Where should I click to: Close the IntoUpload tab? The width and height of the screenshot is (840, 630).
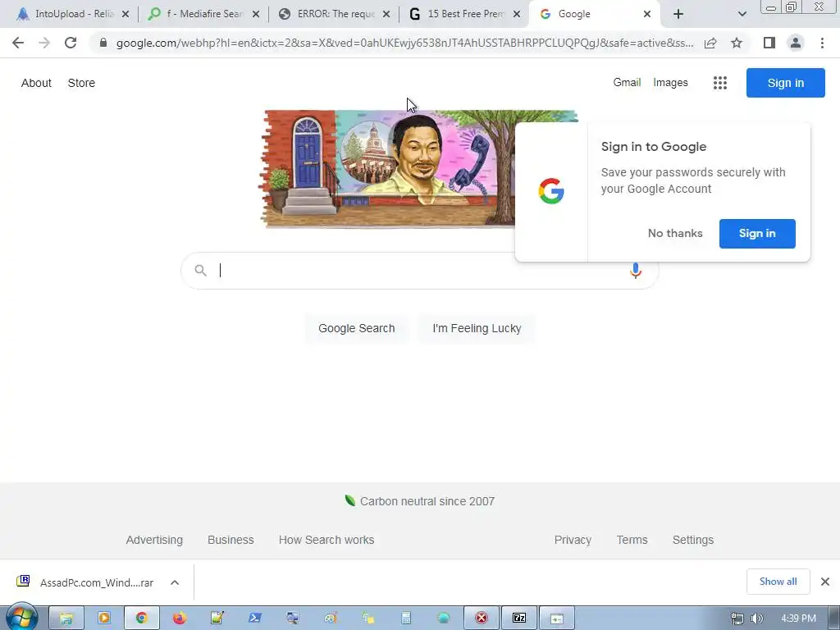pos(126,15)
